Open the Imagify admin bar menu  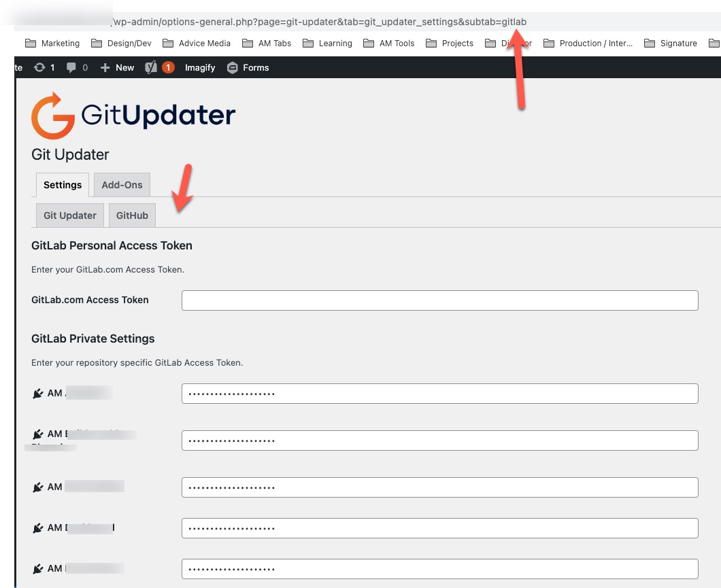(200, 67)
